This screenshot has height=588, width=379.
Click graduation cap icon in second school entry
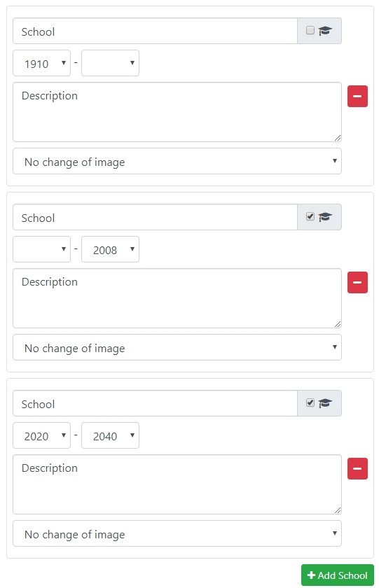pyautogui.click(x=325, y=217)
